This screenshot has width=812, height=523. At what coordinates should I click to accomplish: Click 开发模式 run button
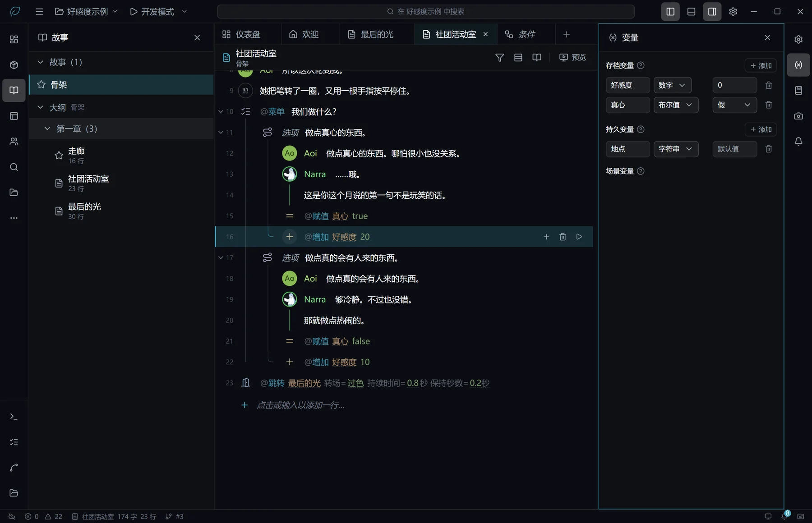click(x=152, y=12)
